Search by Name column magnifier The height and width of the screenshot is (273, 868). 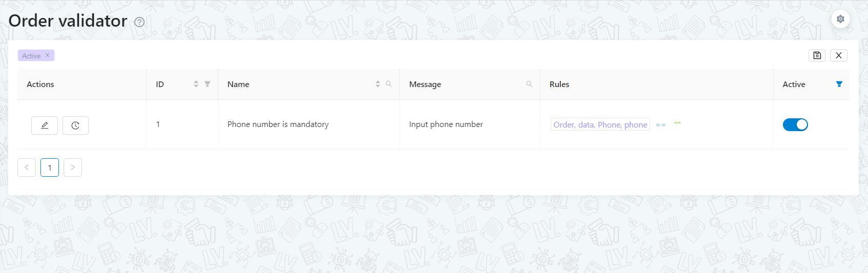click(x=389, y=84)
